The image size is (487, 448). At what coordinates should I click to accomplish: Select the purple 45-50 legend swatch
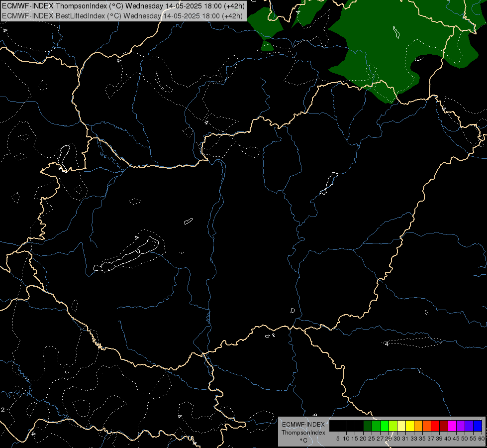click(461, 426)
